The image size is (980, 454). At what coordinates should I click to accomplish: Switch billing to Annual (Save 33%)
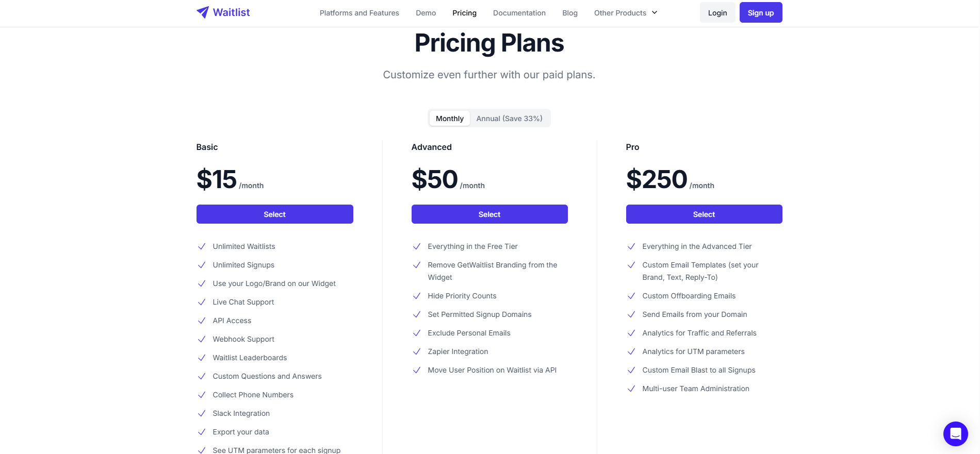click(x=509, y=118)
